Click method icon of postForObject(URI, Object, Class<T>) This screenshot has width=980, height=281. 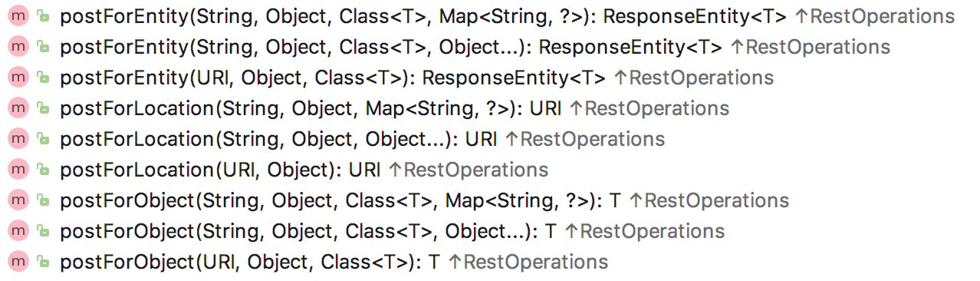[18, 262]
